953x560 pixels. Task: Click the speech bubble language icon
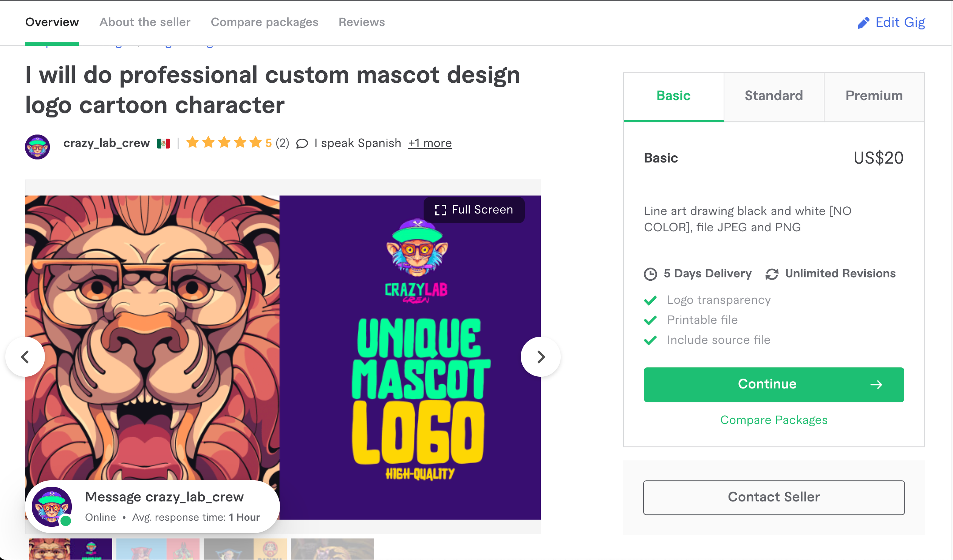(302, 143)
